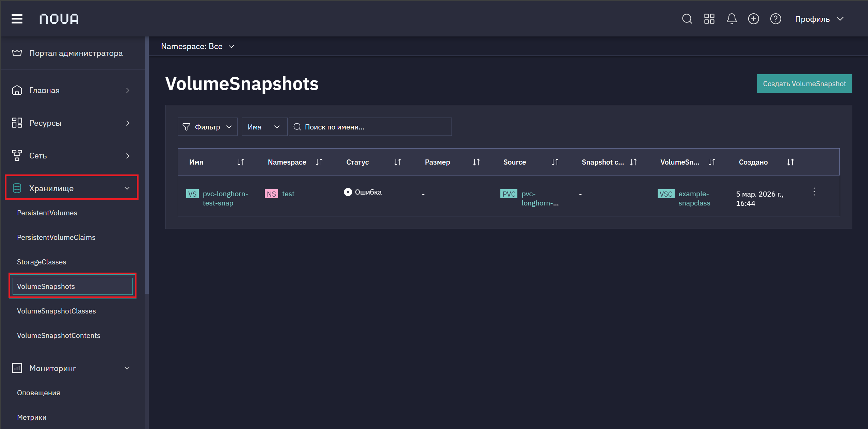Open StorageClasses in sidebar
The width and height of the screenshot is (868, 429).
click(x=42, y=262)
